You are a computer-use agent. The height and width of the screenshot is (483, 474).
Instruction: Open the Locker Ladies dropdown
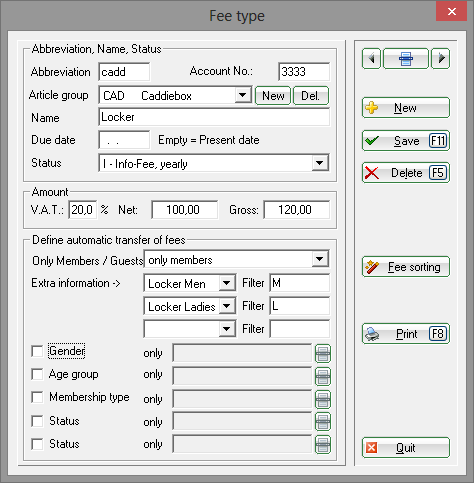(x=227, y=306)
